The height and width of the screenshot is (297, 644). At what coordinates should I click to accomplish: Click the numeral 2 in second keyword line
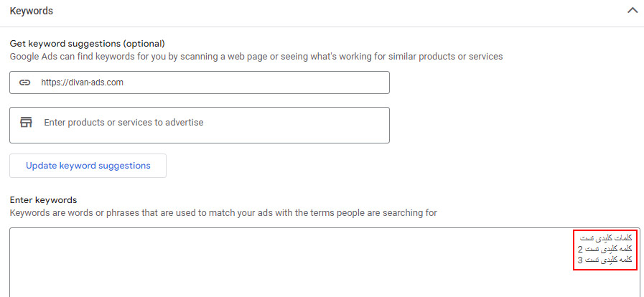(580, 250)
